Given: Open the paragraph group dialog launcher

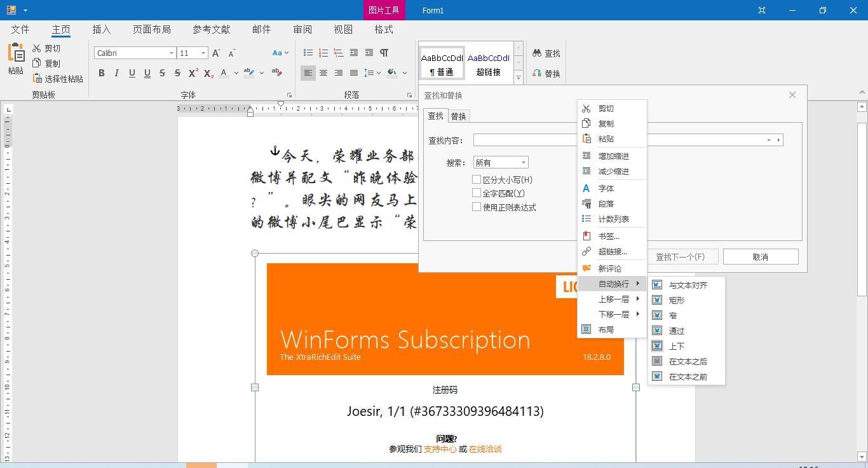Looking at the screenshot, I should pyautogui.click(x=409, y=95).
